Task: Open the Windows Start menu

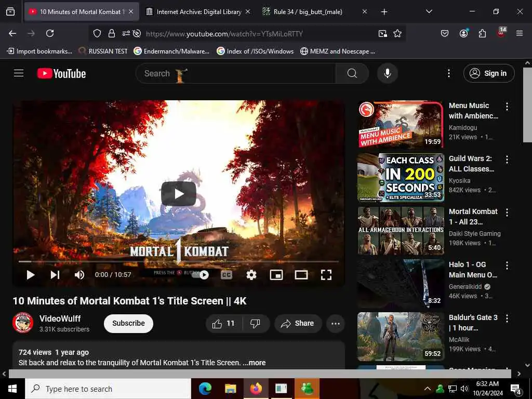Action: [x=12, y=389]
